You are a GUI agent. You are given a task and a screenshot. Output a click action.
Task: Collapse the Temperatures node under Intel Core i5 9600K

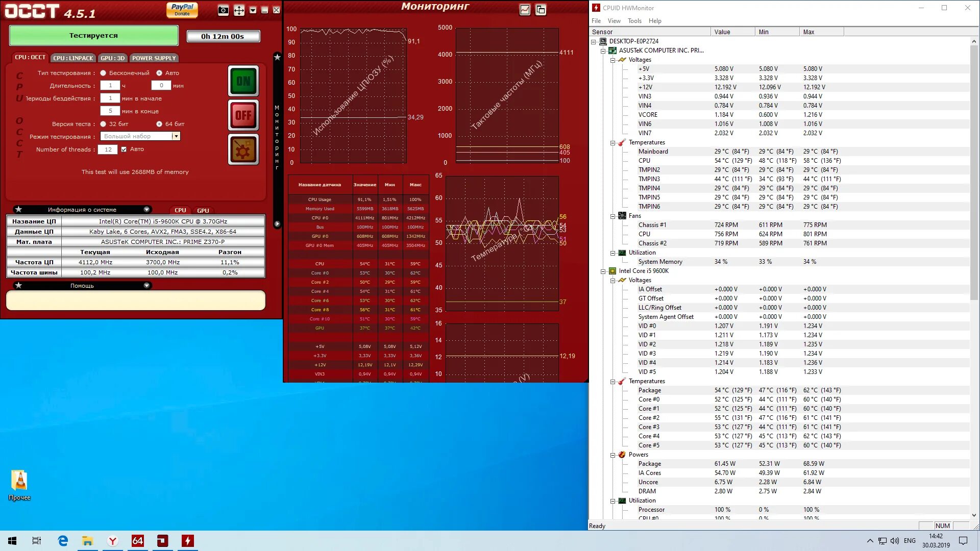612,381
